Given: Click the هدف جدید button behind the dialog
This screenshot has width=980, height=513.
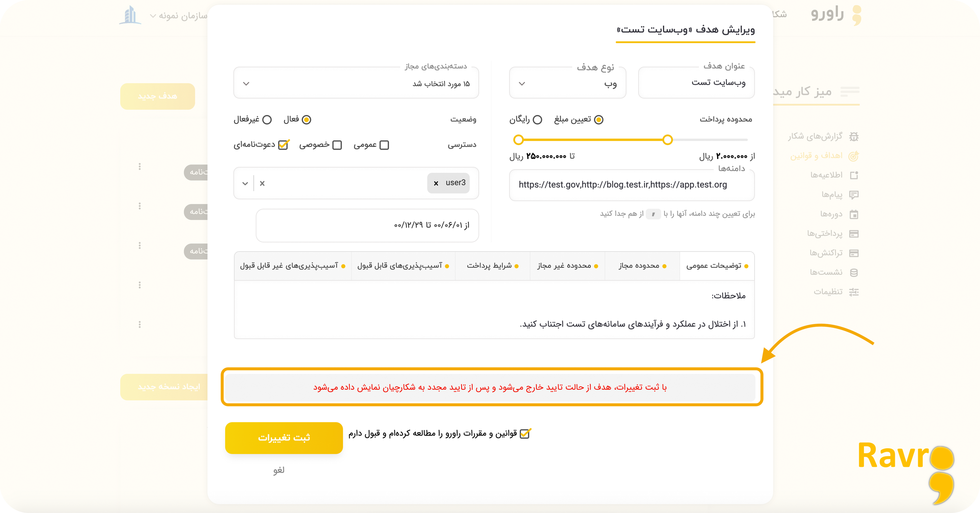Looking at the screenshot, I should [157, 96].
